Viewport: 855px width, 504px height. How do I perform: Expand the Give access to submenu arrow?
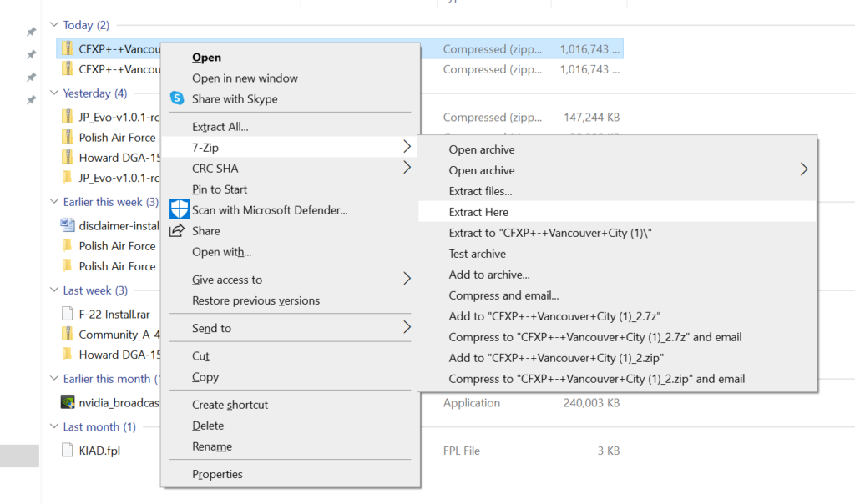pyautogui.click(x=407, y=279)
